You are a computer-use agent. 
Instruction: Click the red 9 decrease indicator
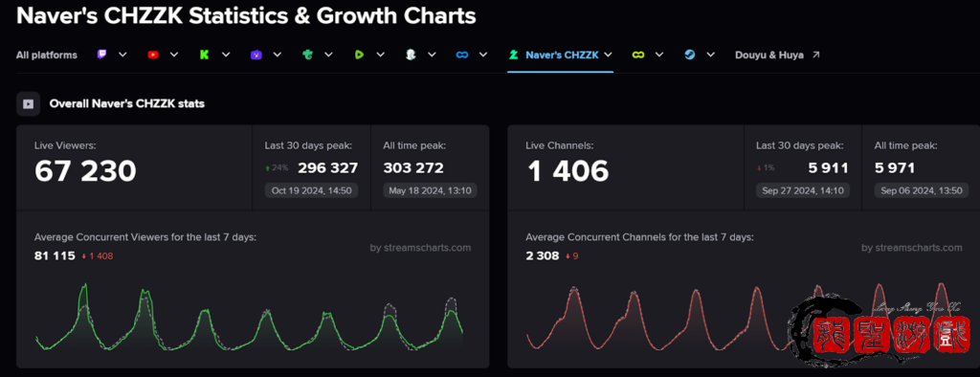[x=572, y=255]
